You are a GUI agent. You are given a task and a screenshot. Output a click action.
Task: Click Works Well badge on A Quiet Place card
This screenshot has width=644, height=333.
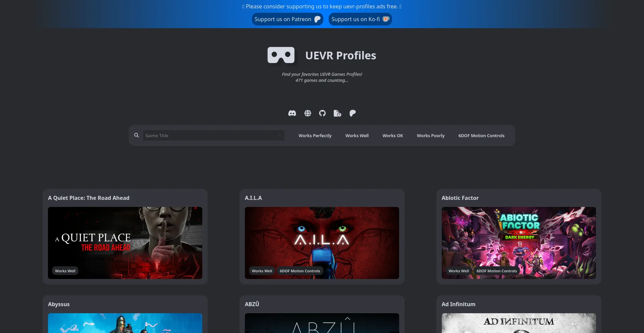pyautogui.click(x=65, y=271)
